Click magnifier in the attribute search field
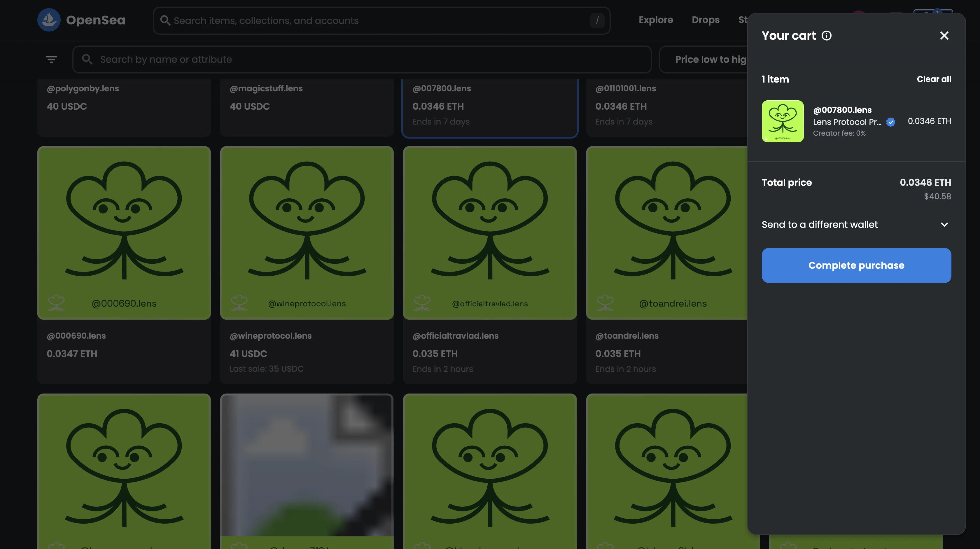Screen dimensions: 980x549 [87, 59]
